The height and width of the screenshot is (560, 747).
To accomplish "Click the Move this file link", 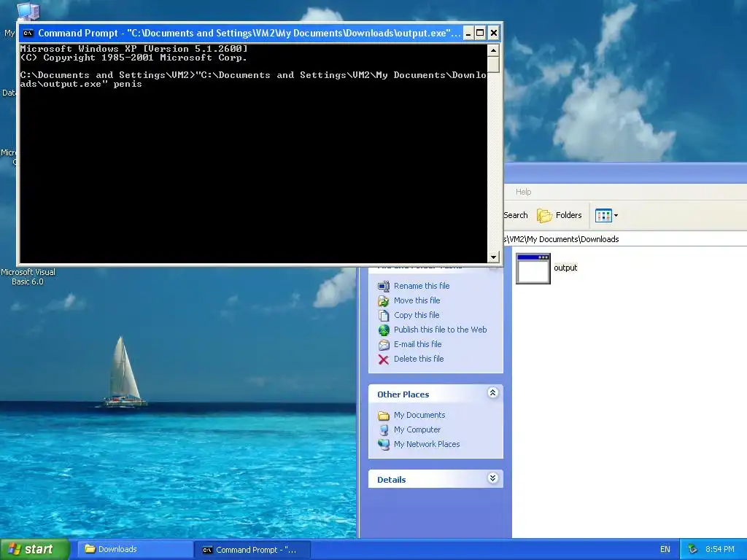I will (x=417, y=300).
